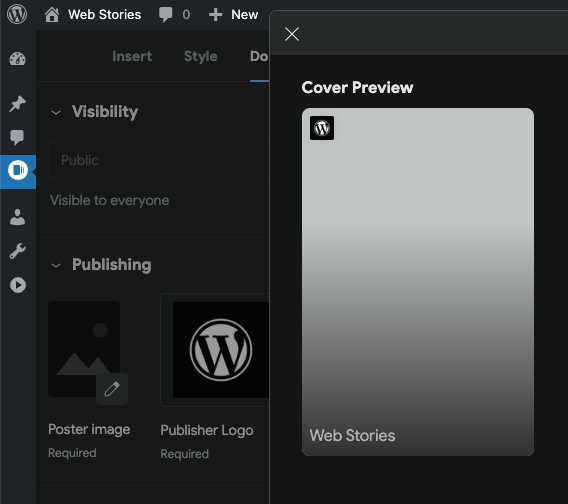568x504 pixels.
Task: Switch to the Document tab
Action: pyautogui.click(x=259, y=57)
